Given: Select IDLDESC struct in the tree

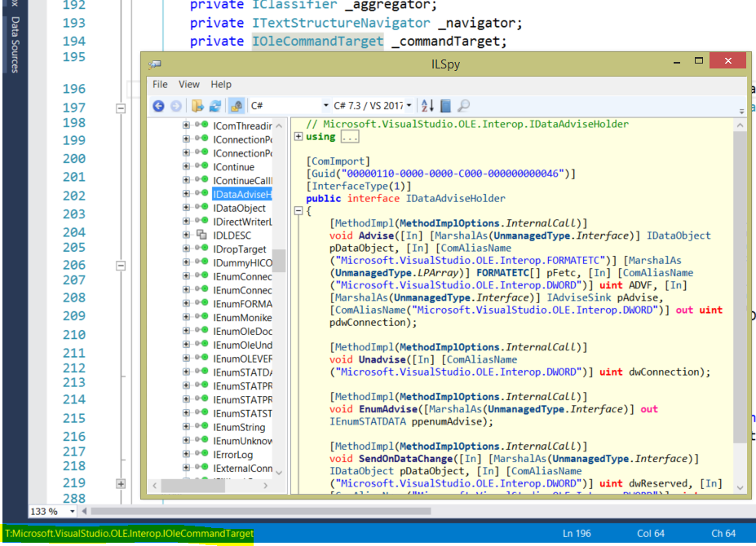Looking at the screenshot, I should coord(232,236).
